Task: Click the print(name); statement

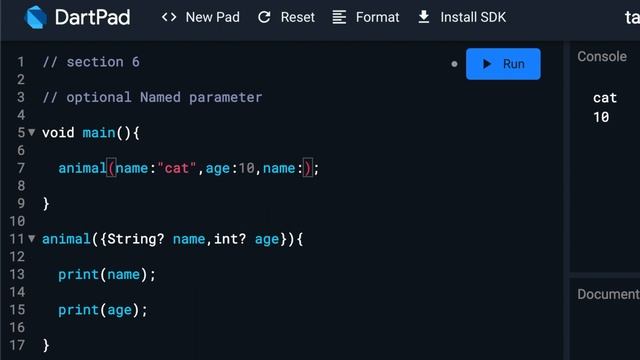Action: [x=107, y=274]
